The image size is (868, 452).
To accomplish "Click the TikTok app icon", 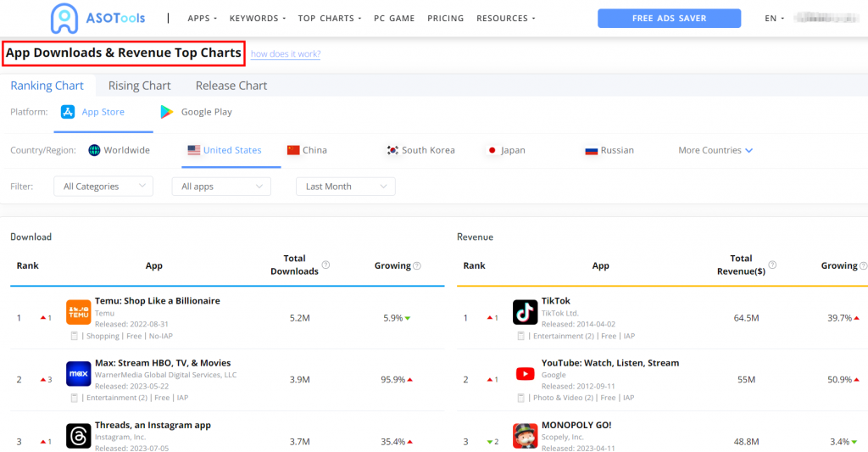I will tap(525, 312).
